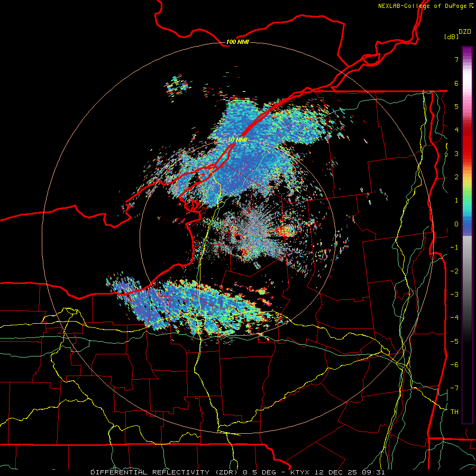Click the DZD legend title
476x476 pixels.
tap(465, 32)
